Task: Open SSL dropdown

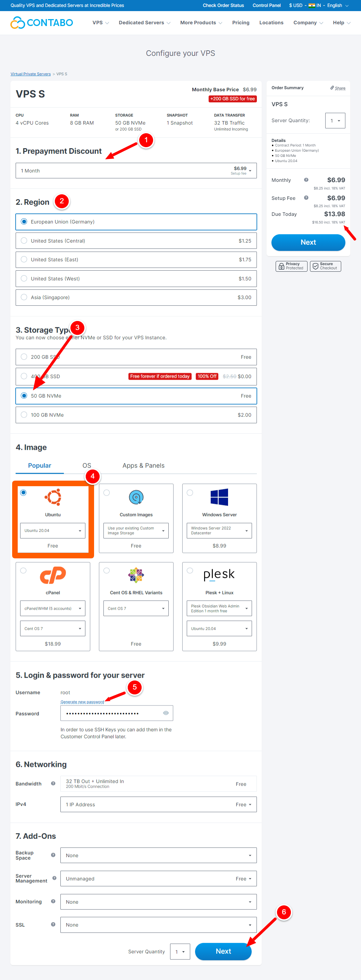Action: 159,925
